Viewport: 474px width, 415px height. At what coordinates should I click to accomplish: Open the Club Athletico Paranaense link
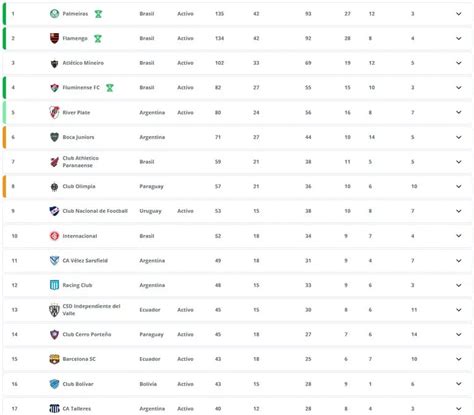click(x=81, y=162)
